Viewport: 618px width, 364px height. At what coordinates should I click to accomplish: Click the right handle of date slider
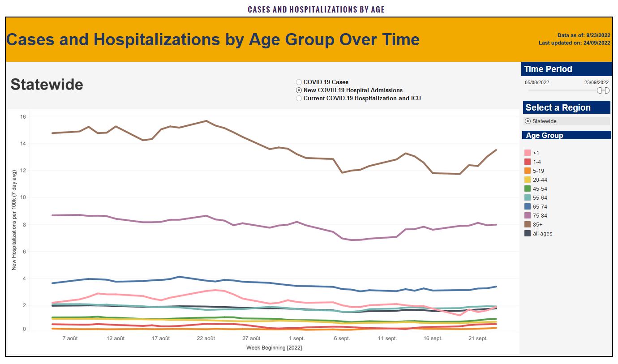pyautogui.click(x=606, y=90)
